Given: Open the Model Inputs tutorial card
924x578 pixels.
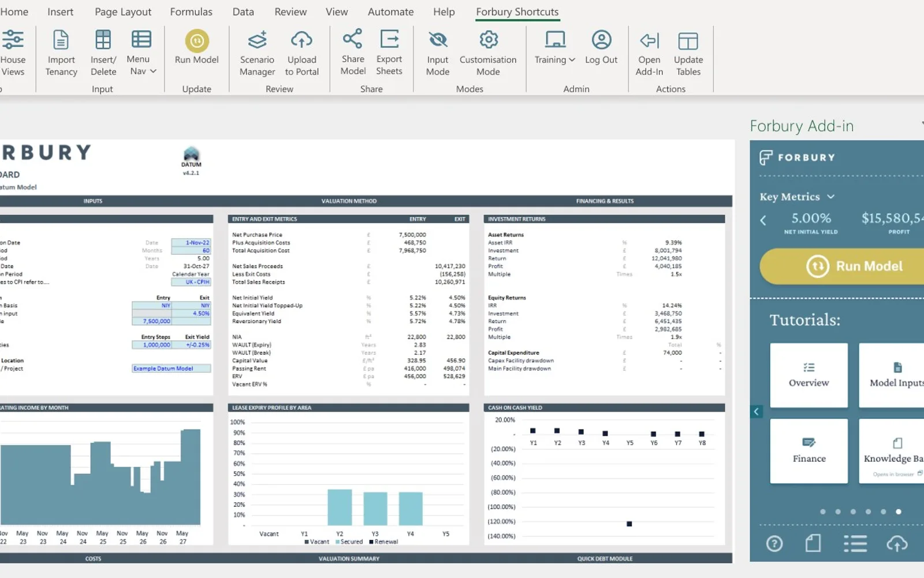Looking at the screenshot, I should pyautogui.click(x=891, y=375).
